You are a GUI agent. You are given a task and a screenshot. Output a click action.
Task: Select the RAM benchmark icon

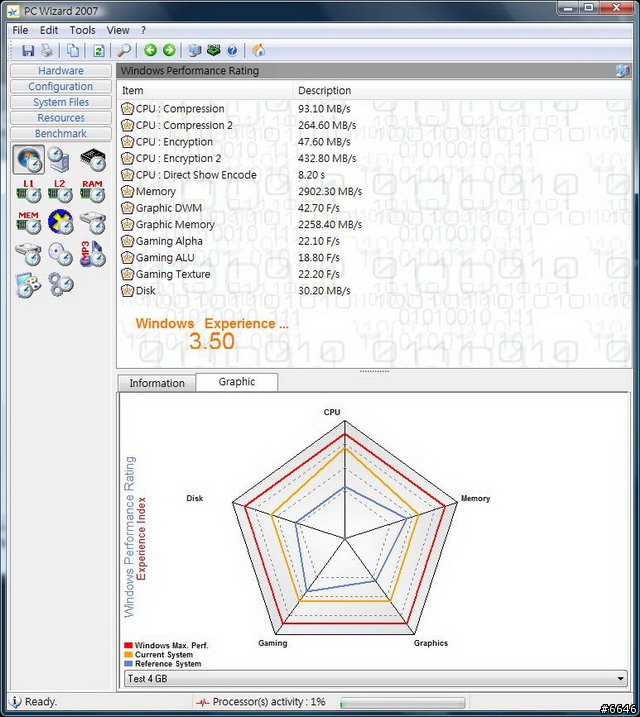click(93, 191)
